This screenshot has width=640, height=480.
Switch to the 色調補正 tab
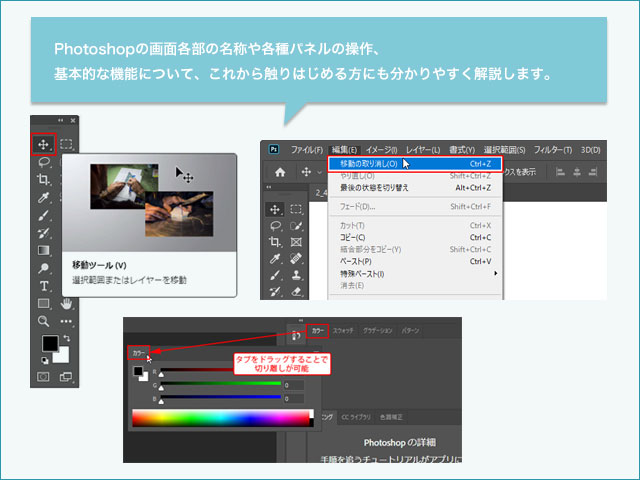391,417
